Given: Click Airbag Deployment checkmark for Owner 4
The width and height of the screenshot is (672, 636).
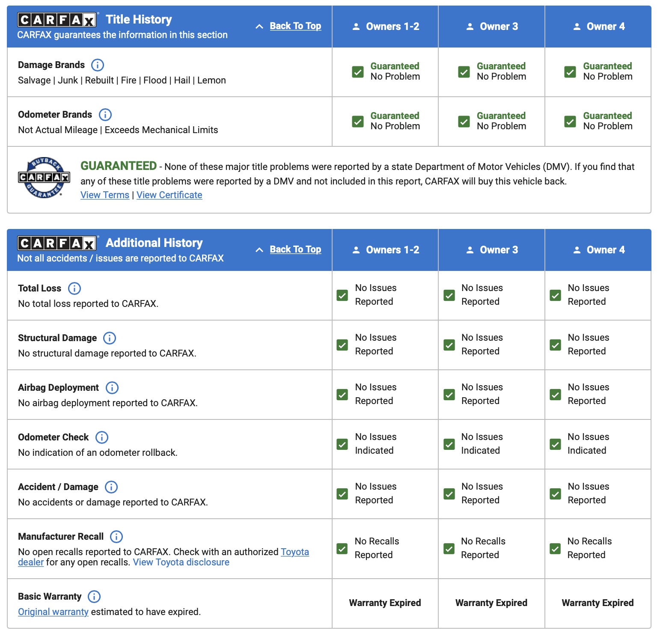Looking at the screenshot, I should point(555,395).
